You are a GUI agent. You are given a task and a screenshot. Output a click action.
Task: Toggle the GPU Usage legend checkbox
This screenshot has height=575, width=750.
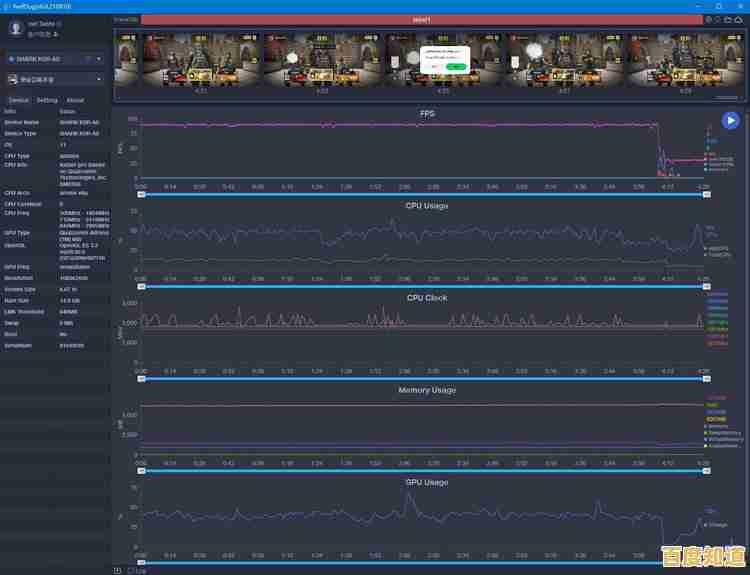coord(706,524)
